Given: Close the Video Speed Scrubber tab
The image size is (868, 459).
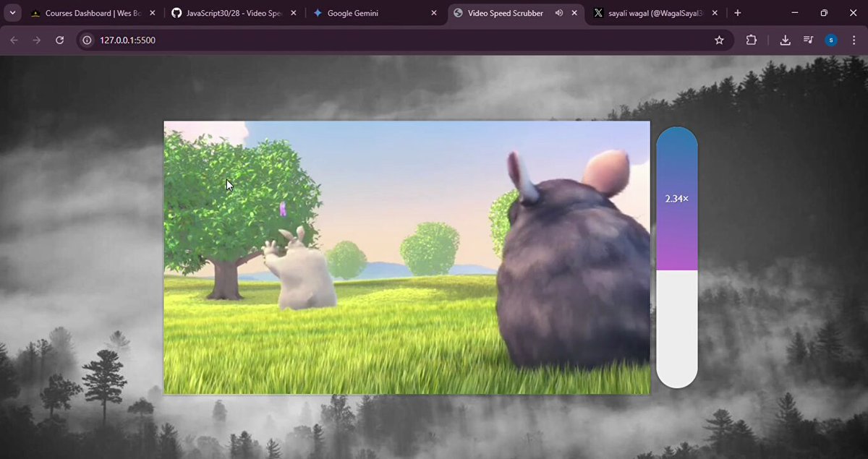Looking at the screenshot, I should 574,13.
